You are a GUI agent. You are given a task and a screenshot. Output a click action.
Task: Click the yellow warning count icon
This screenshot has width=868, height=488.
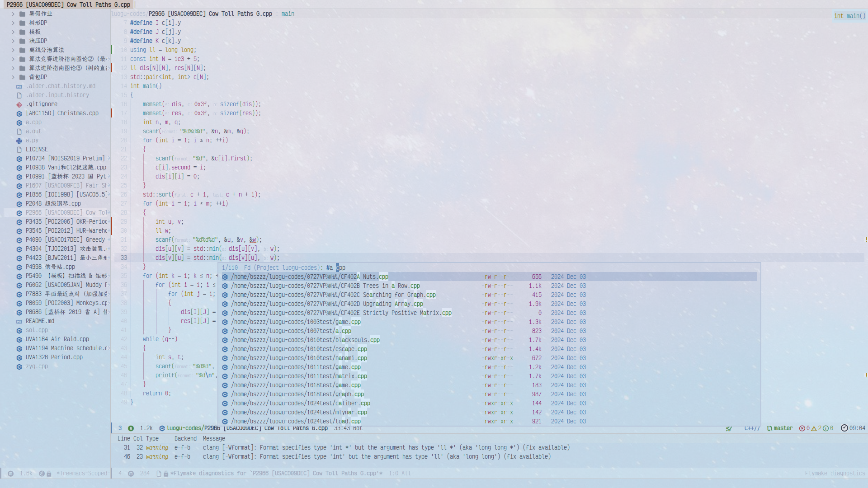[x=814, y=428]
